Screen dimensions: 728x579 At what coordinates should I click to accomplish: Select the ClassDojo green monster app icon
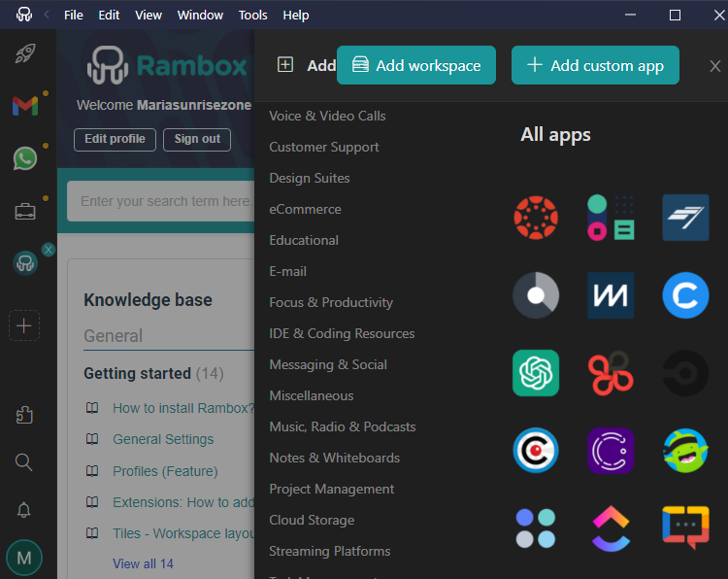click(685, 451)
